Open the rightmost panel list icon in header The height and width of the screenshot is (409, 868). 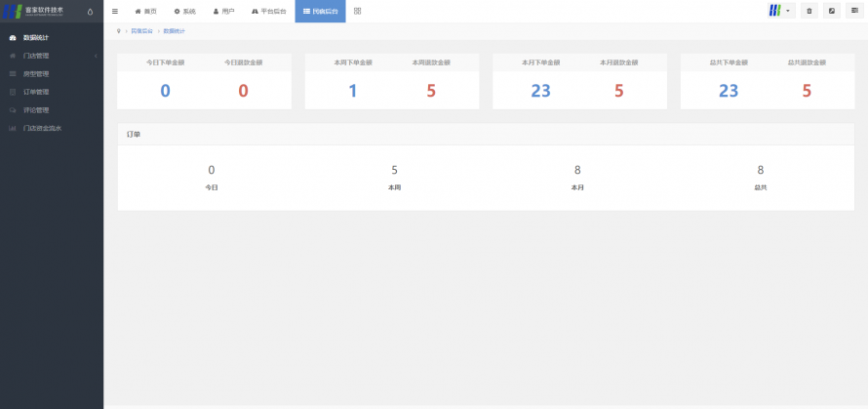(854, 11)
